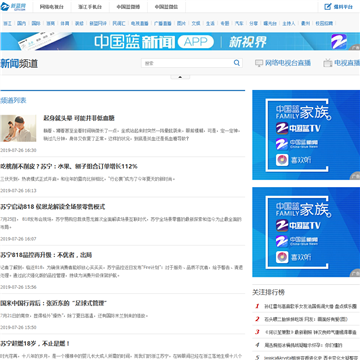Open headline 吃桃削不削皮？苏宁
The image size is (360, 360).
69,166
